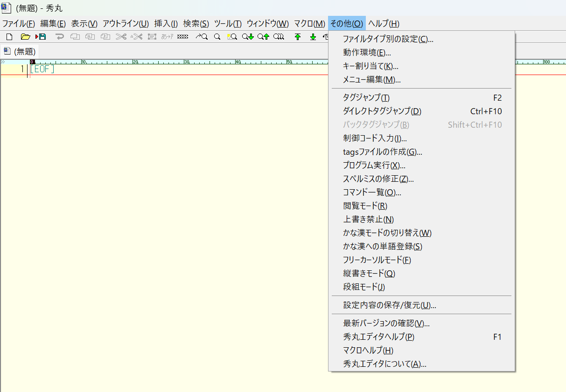Toggle 上書き禁止(N) menu option

pyautogui.click(x=368, y=219)
